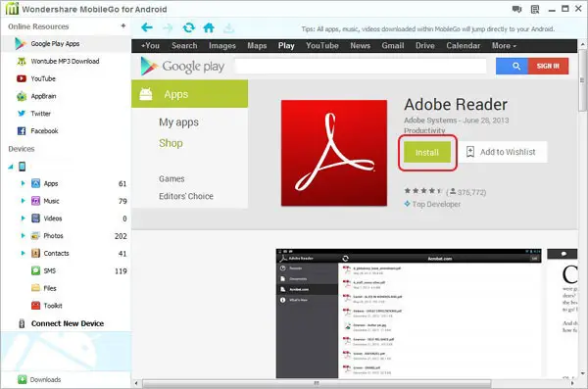Click the Videos category icon
588x389 pixels.
coord(35,219)
